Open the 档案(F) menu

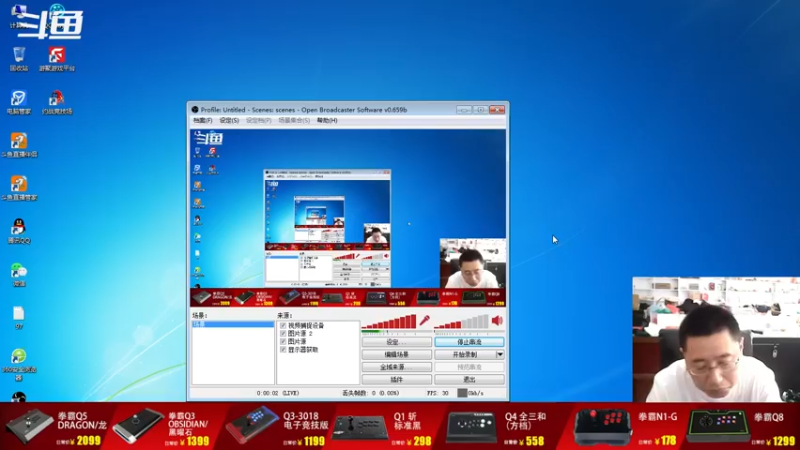203,120
